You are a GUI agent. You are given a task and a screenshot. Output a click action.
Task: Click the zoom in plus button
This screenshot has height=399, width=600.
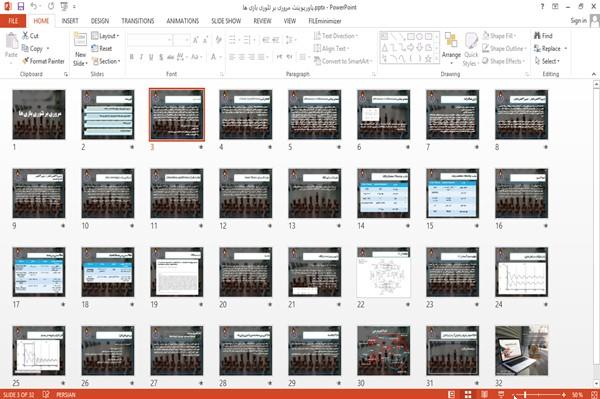pyautogui.click(x=564, y=394)
